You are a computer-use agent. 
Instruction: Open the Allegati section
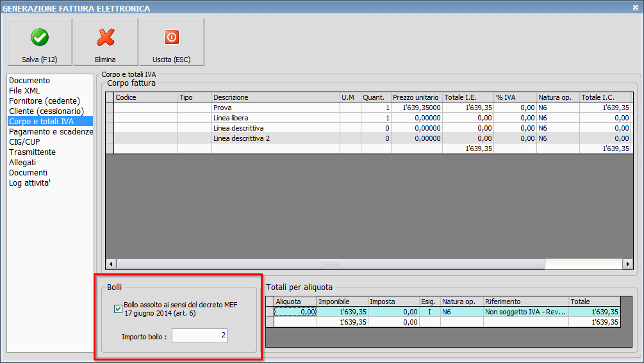point(22,163)
